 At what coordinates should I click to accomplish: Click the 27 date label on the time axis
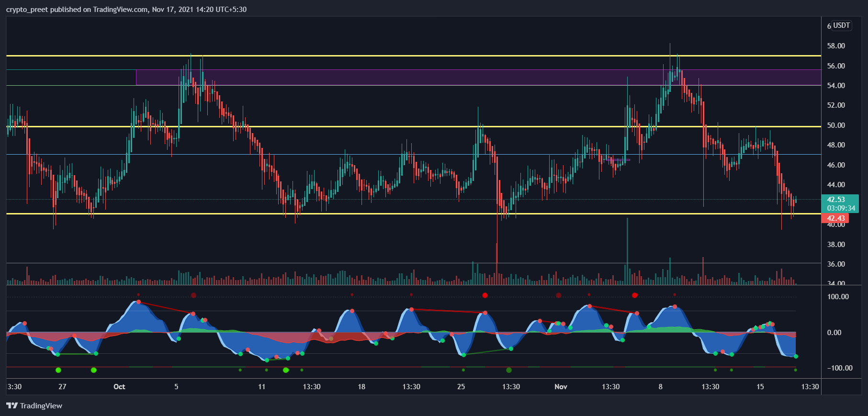click(x=62, y=387)
